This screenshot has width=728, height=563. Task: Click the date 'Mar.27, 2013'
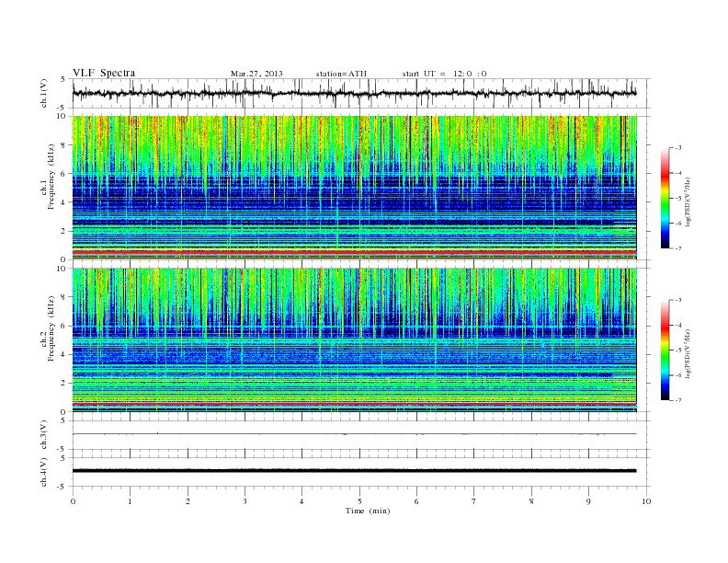[256, 74]
